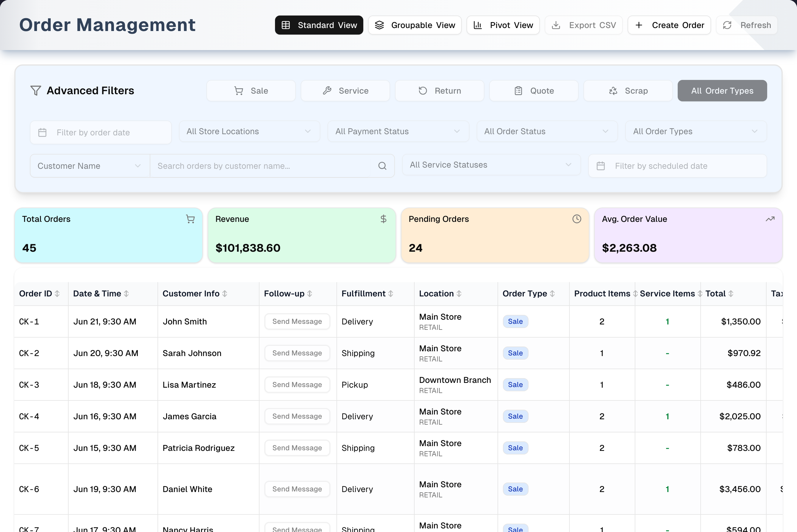Sort by Fulfillment column arrows

[391, 294]
